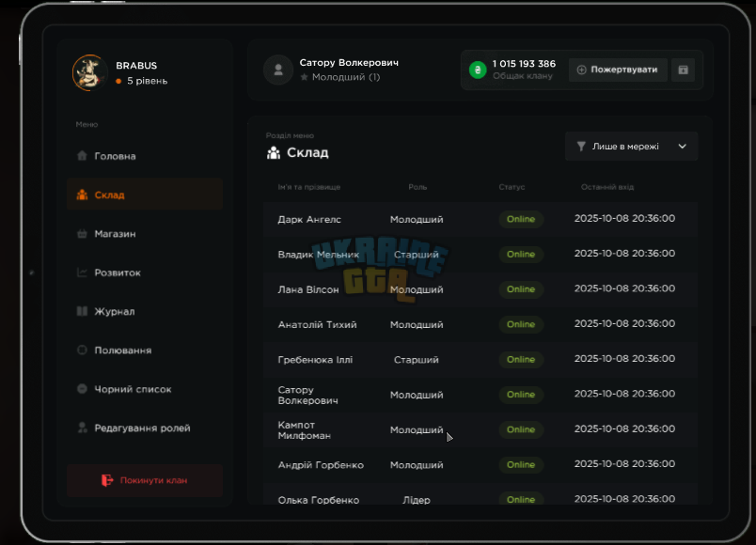Open the Полювання menu section
Image resolution: width=756 pixels, height=545 pixels.
pyautogui.click(x=145, y=350)
